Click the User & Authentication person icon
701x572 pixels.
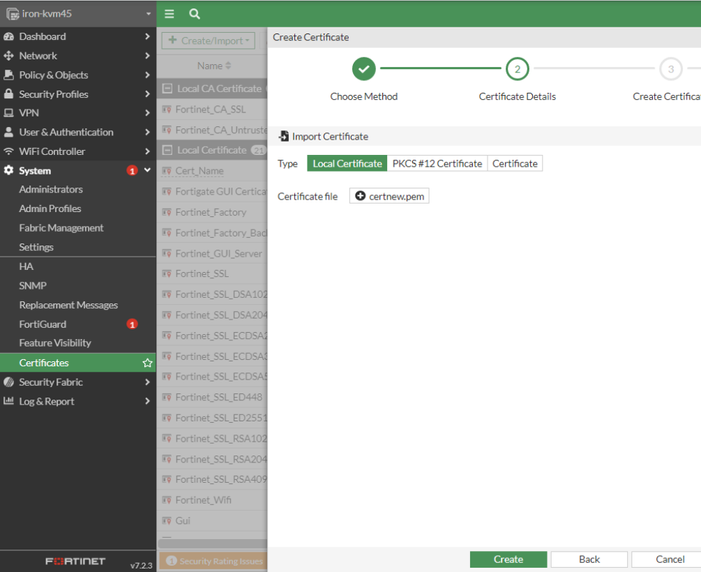(x=8, y=132)
